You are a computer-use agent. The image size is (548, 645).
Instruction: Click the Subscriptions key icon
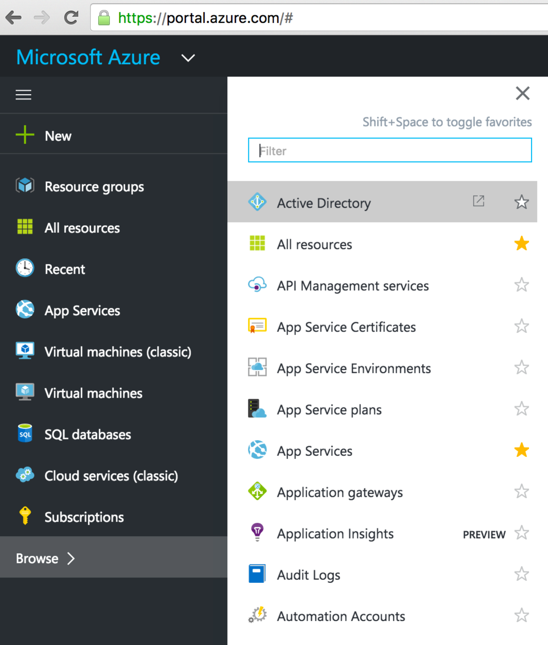pyautogui.click(x=25, y=515)
